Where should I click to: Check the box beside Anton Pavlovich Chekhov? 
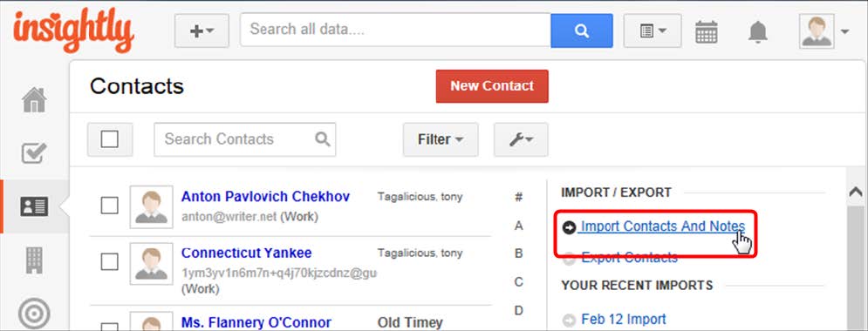coord(110,206)
